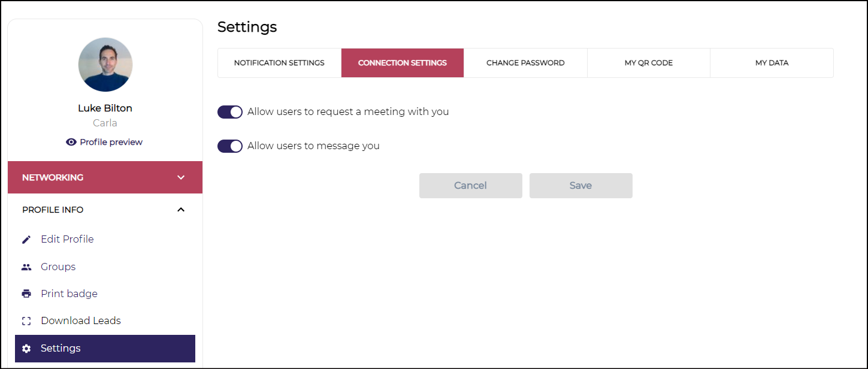The height and width of the screenshot is (369, 868).
Task: Click the scan-frame icon for Download Leads
Action: 26,321
